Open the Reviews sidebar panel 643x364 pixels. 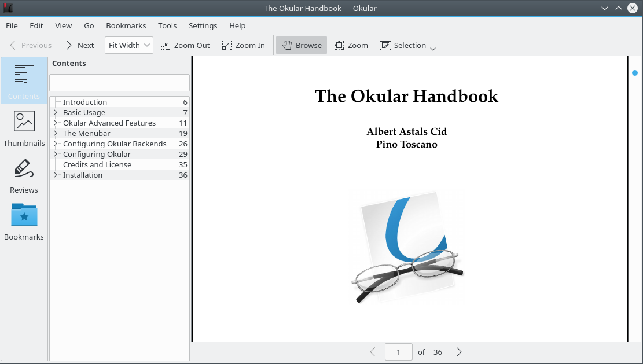coord(24,175)
